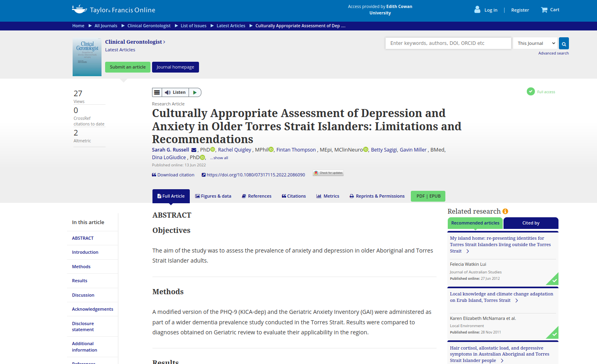597x364 pixels.
Task: Play the Listen audio reader
Action: coord(195,93)
